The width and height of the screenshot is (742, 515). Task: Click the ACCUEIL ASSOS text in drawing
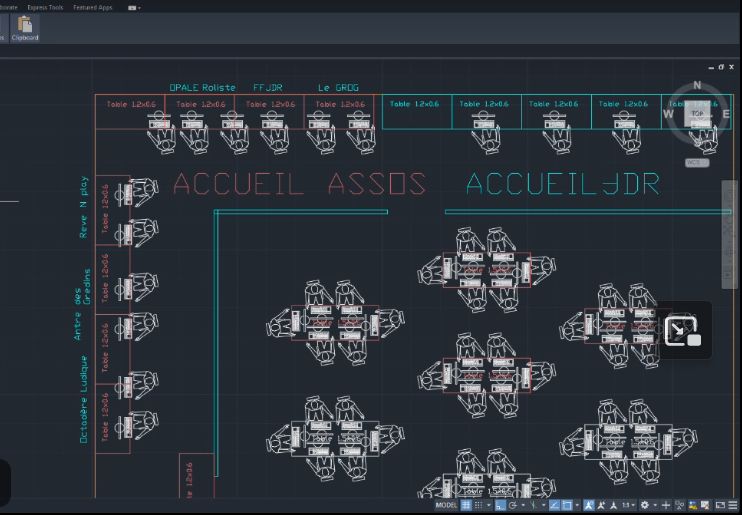coord(299,184)
